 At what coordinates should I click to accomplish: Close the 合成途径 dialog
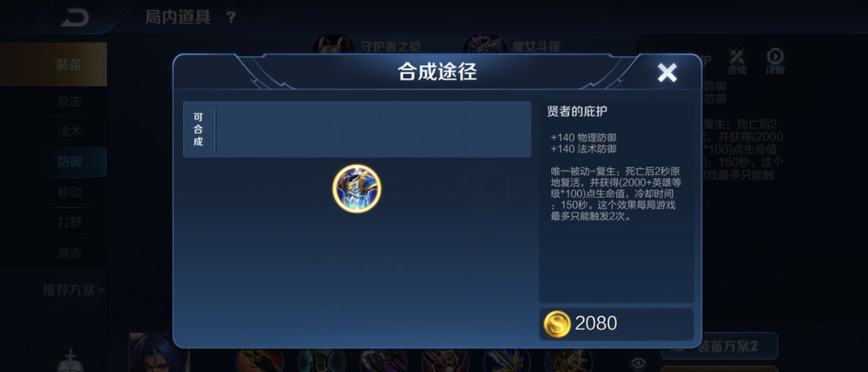(667, 73)
